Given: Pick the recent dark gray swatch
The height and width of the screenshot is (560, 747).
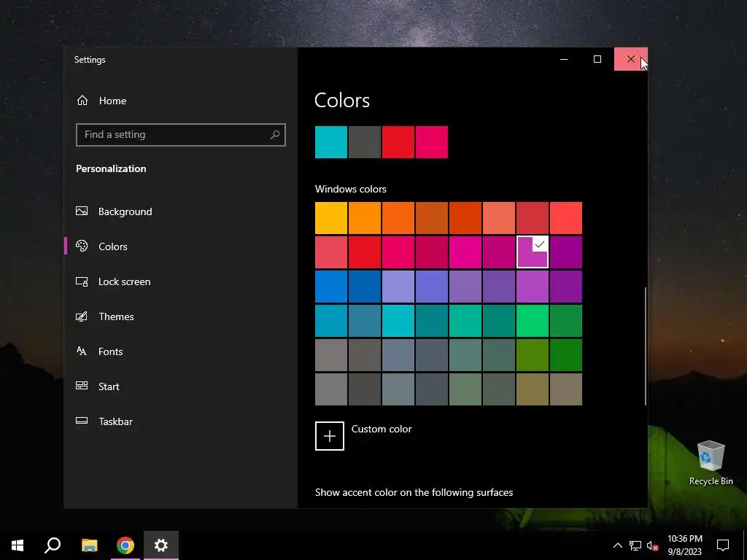Looking at the screenshot, I should (365, 142).
